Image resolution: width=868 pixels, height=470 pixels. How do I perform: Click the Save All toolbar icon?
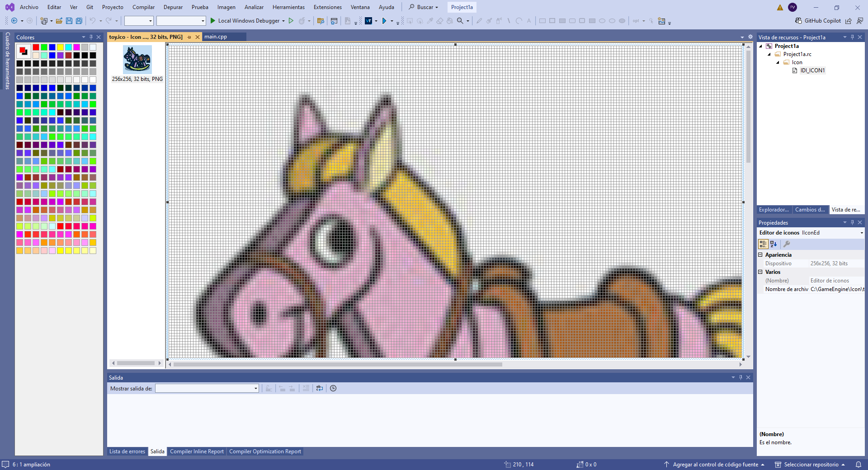(x=79, y=21)
